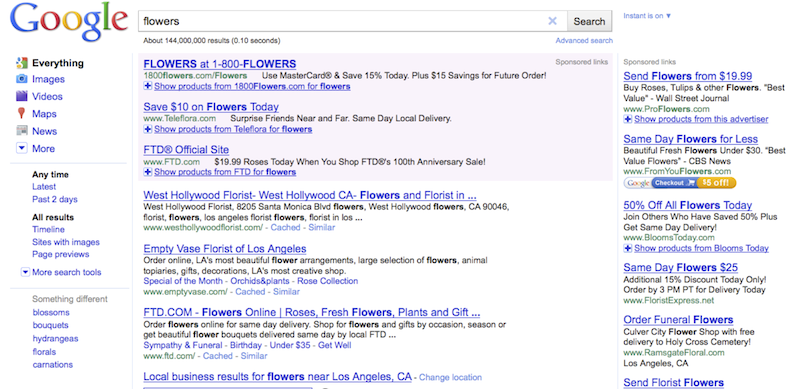Open FTD.COM Flowers Online result
This screenshot has height=389, width=800.
[312, 312]
